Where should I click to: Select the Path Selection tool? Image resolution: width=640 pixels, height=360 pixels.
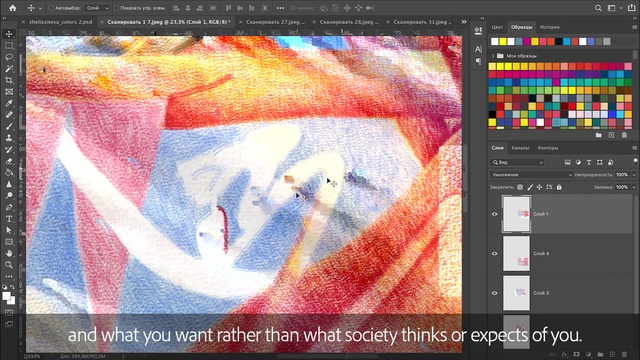point(9,230)
